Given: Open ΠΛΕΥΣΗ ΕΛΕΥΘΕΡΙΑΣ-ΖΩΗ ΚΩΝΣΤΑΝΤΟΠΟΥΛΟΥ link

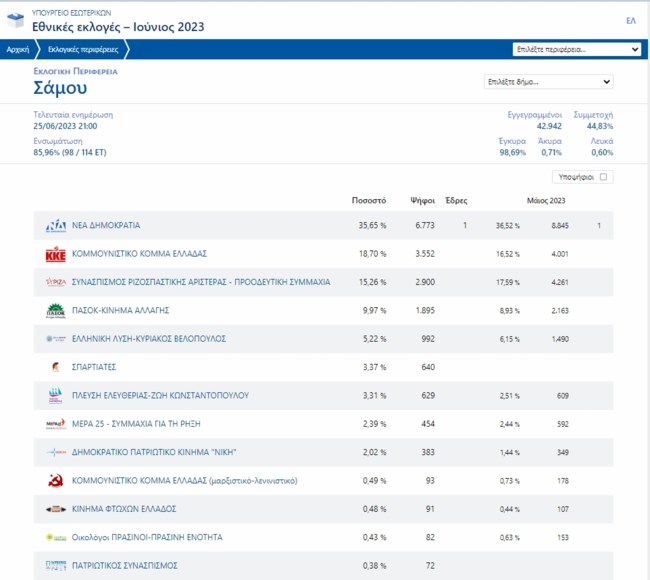Looking at the screenshot, I should tap(160, 396).
